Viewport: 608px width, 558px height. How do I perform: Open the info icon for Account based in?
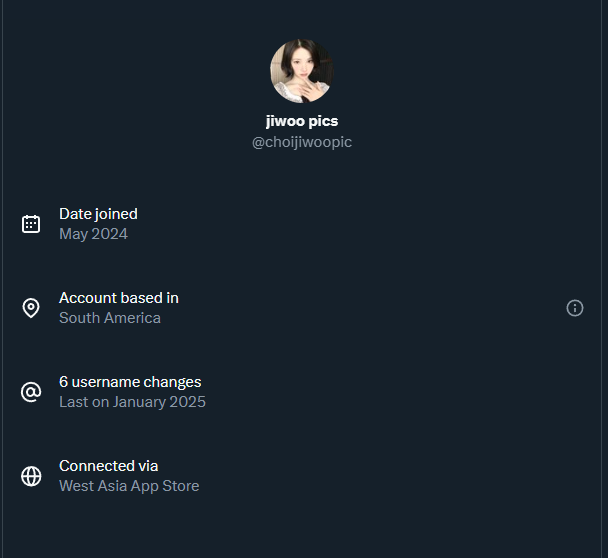pyautogui.click(x=575, y=308)
